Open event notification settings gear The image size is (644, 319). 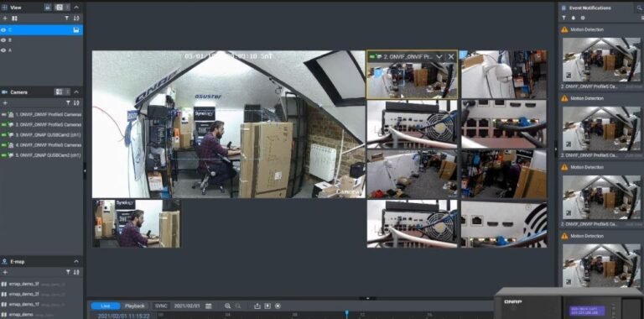click(x=583, y=18)
